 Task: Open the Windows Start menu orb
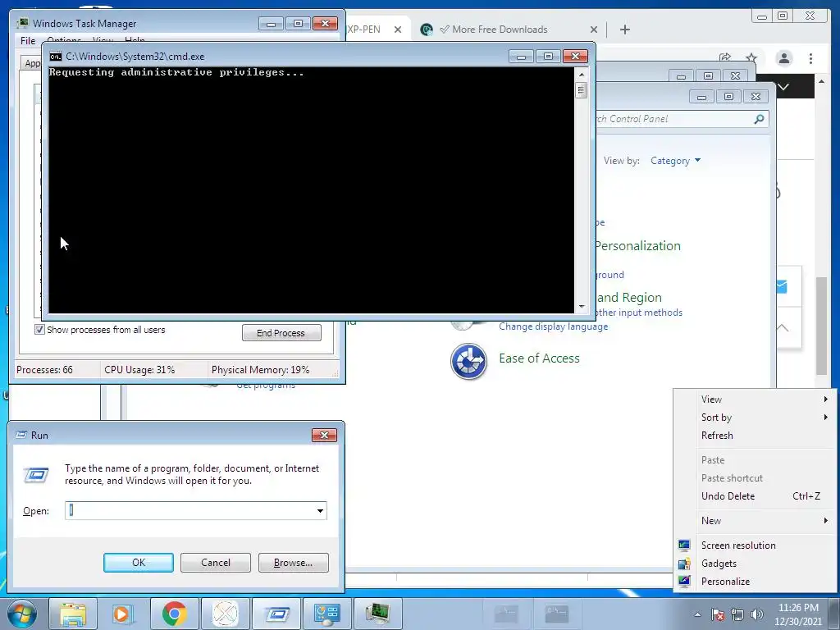coord(21,614)
